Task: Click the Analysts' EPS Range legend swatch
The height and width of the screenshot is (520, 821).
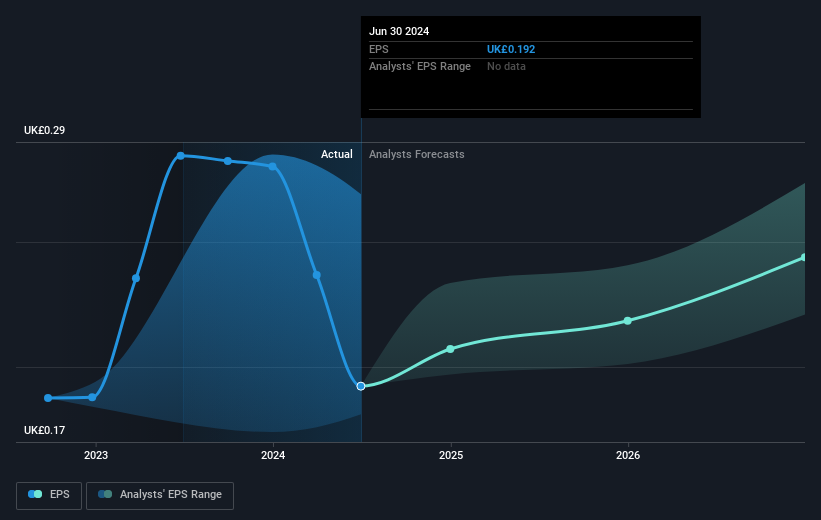Action: coord(105,494)
